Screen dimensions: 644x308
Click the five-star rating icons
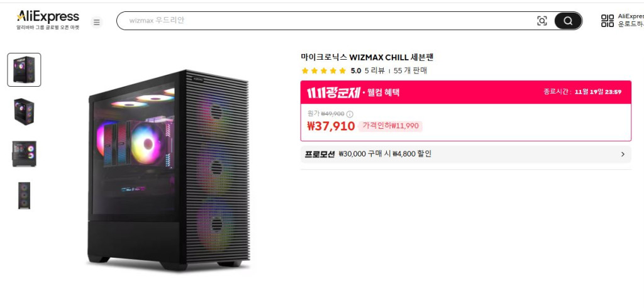[324, 70]
